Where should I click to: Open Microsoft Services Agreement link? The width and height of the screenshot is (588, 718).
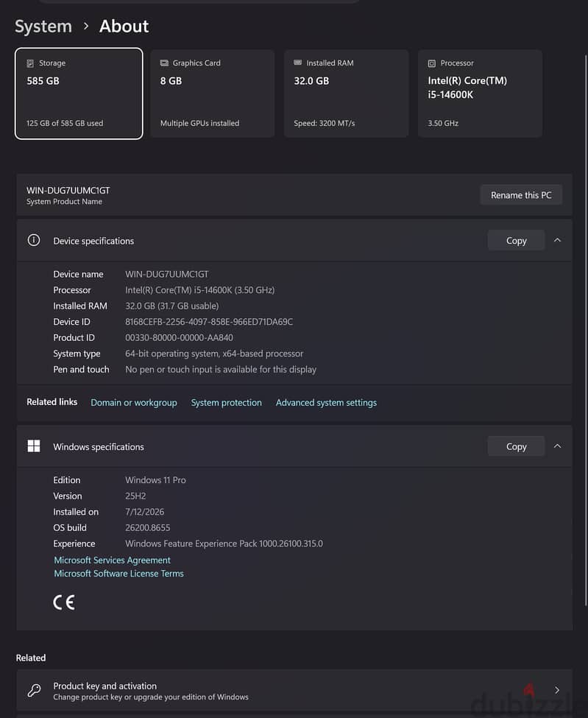pos(112,560)
